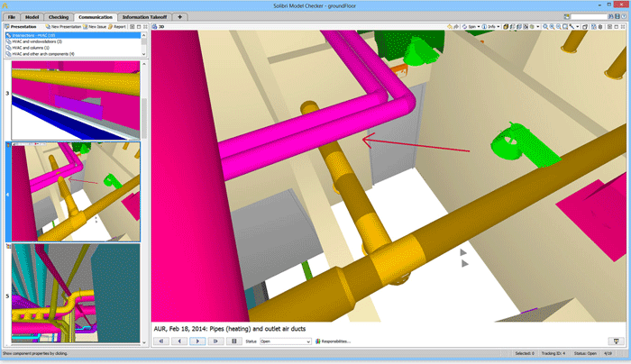
Task: Go to the previous slide
Action: 179,341
